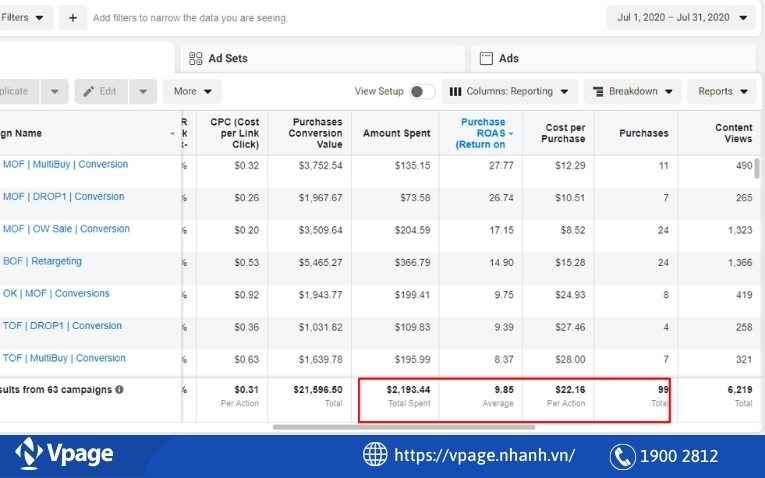Open the Jul 1–31, 2020 date range picker
Image resolution: width=765 pixels, height=478 pixels.
[x=682, y=18]
